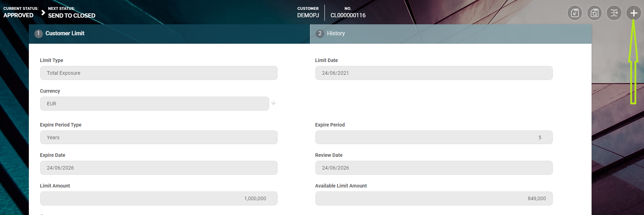Click the Limit Amount field showing 1,000,000

158,198
